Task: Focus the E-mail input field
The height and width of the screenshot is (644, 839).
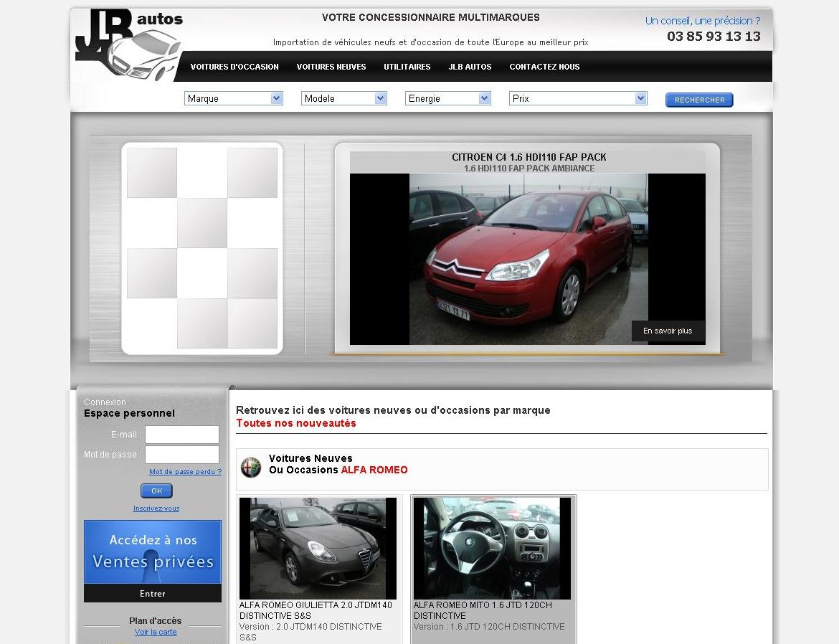Action: [x=182, y=435]
